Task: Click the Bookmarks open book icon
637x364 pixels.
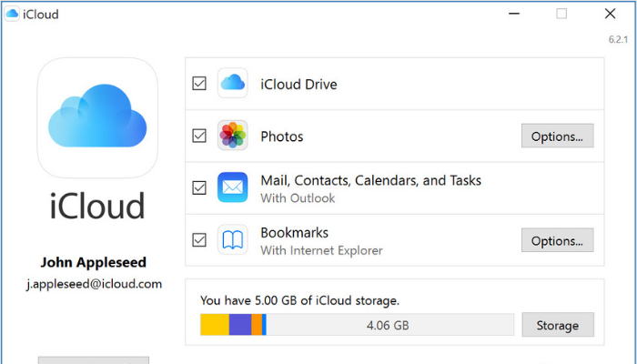Action: [x=232, y=239]
